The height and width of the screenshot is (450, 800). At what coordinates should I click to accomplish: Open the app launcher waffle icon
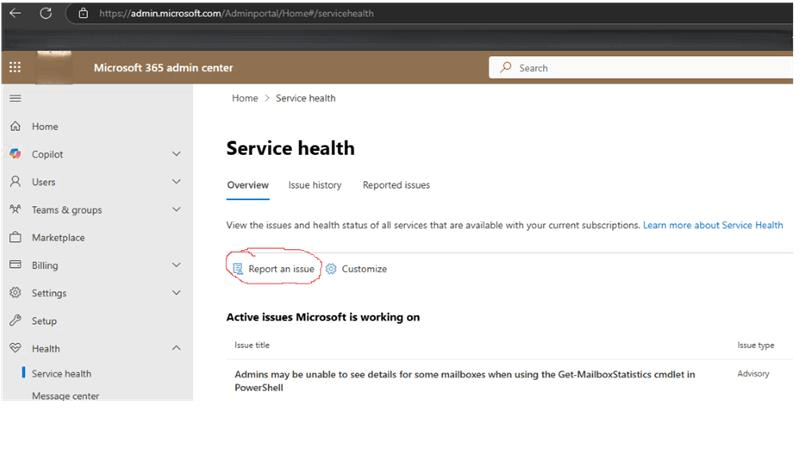pos(15,67)
